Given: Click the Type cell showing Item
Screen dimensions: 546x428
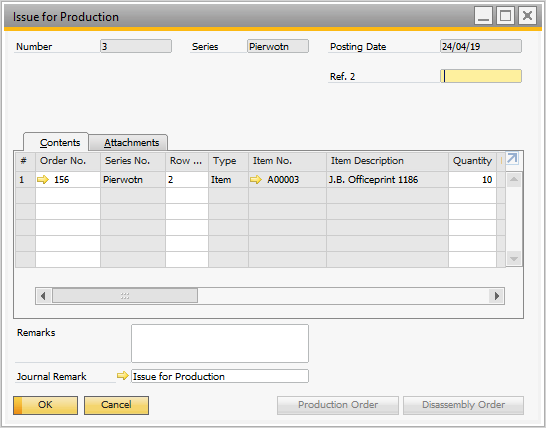Looking at the screenshot, I should coord(228,180).
